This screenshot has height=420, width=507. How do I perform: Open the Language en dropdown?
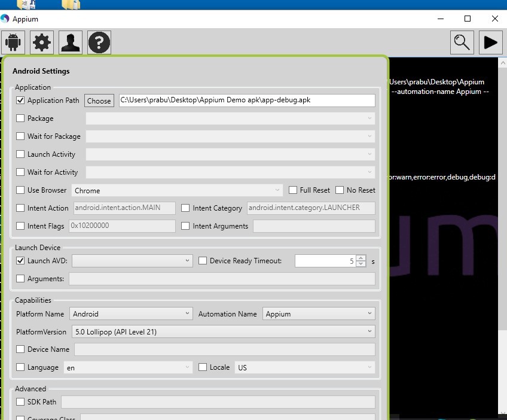[128, 367]
